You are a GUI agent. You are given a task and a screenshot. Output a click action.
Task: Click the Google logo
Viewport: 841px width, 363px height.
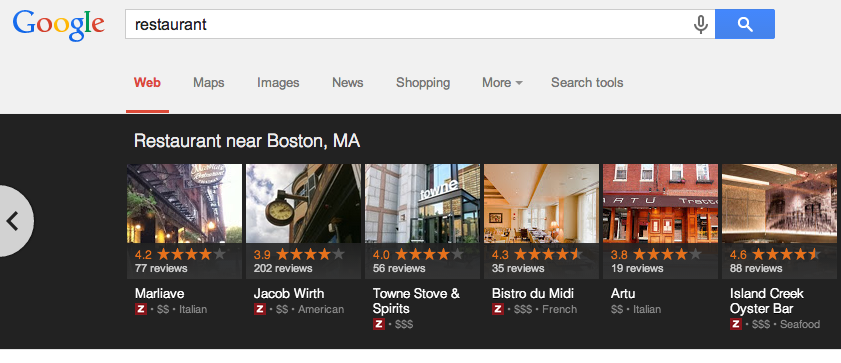point(58,25)
